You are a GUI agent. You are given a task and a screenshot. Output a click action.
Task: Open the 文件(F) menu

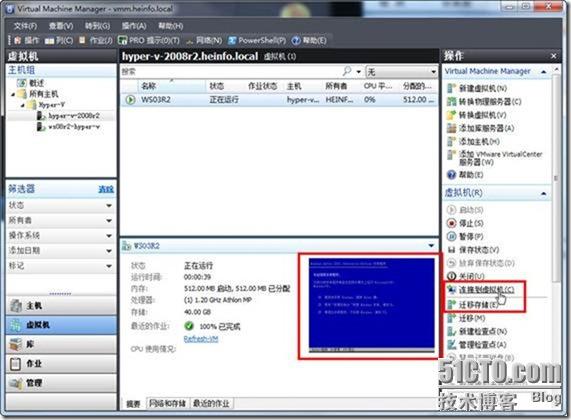[25, 26]
